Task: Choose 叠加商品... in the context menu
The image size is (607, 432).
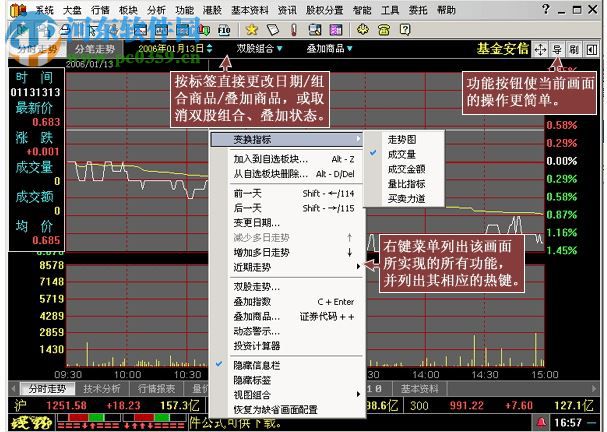Action: point(286,316)
